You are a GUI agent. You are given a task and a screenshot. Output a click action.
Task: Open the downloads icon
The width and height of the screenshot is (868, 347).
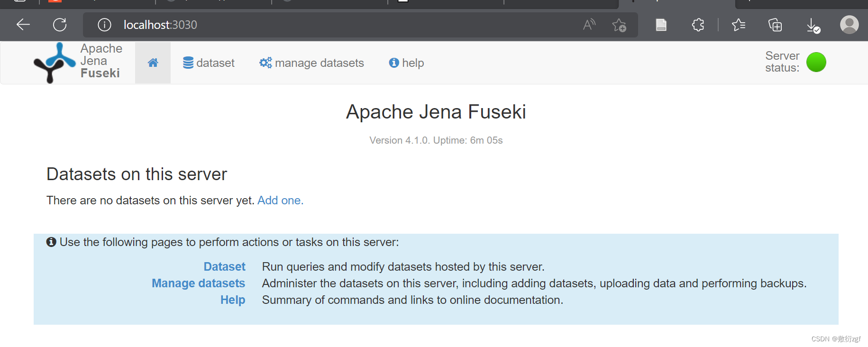[x=813, y=25]
